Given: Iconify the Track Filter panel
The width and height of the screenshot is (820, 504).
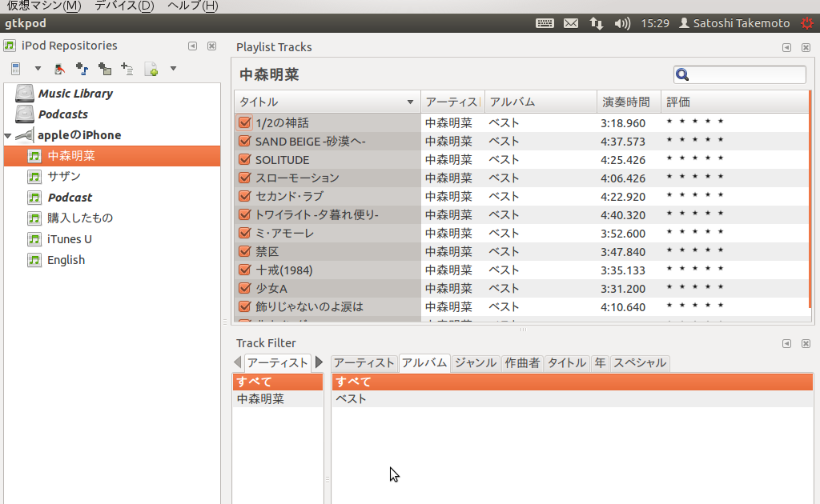Looking at the screenshot, I should [x=786, y=344].
